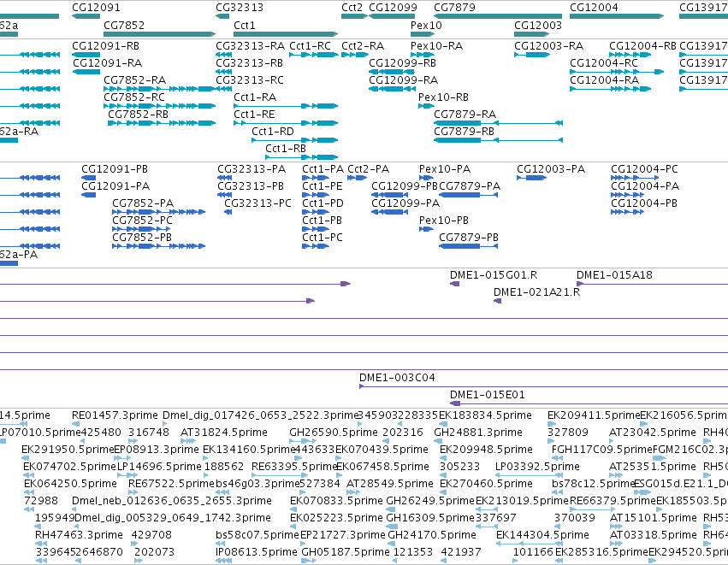Screen dimensions: 728x565
Task: Select transcript Cct1-RE
Action: (x=254, y=115)
